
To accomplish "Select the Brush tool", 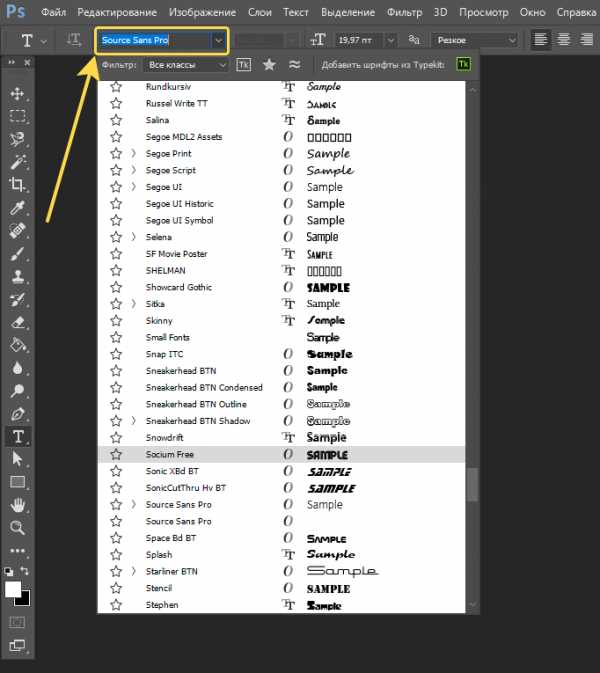I will (17, 254).
